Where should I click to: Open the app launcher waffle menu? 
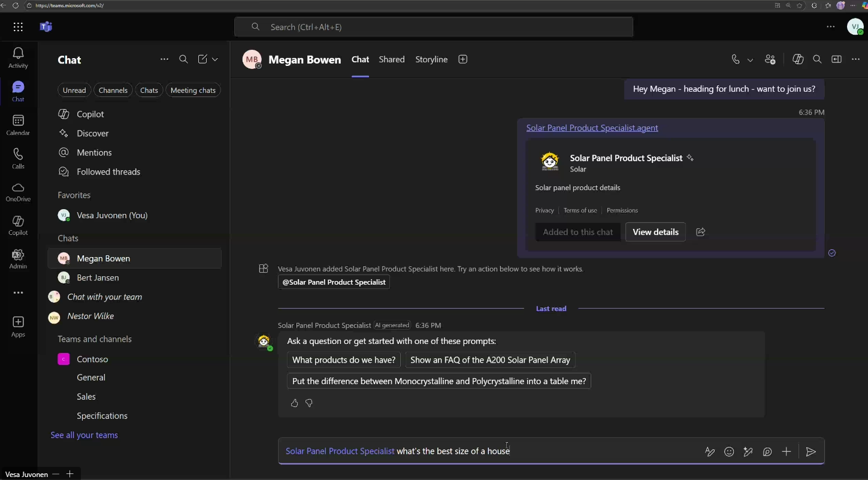(x=18, y=27)
